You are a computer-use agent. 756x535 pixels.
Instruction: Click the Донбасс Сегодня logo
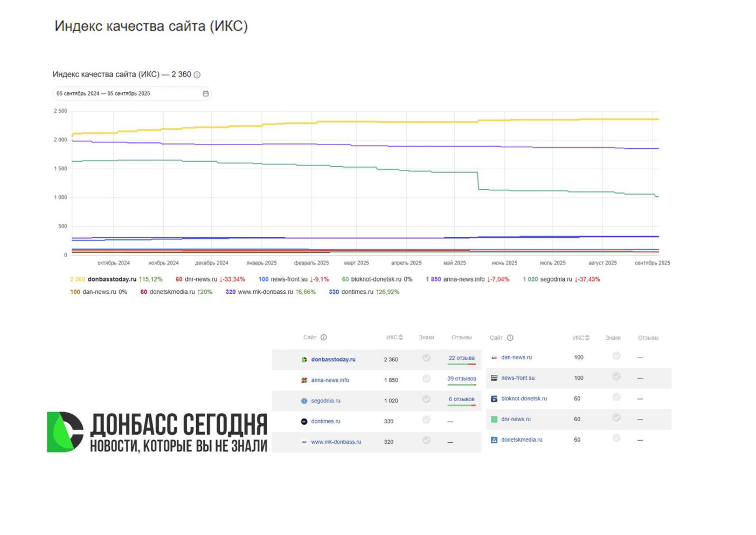tap(157, 432)
